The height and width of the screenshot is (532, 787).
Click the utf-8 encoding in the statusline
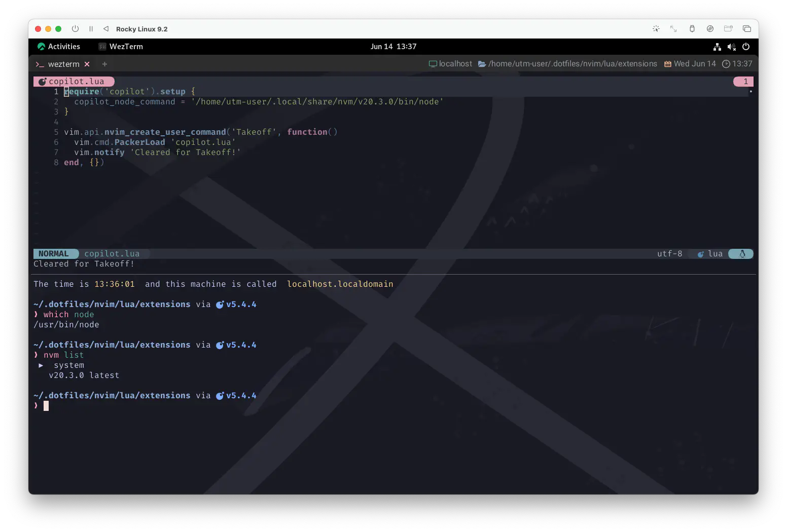[670, 254]
